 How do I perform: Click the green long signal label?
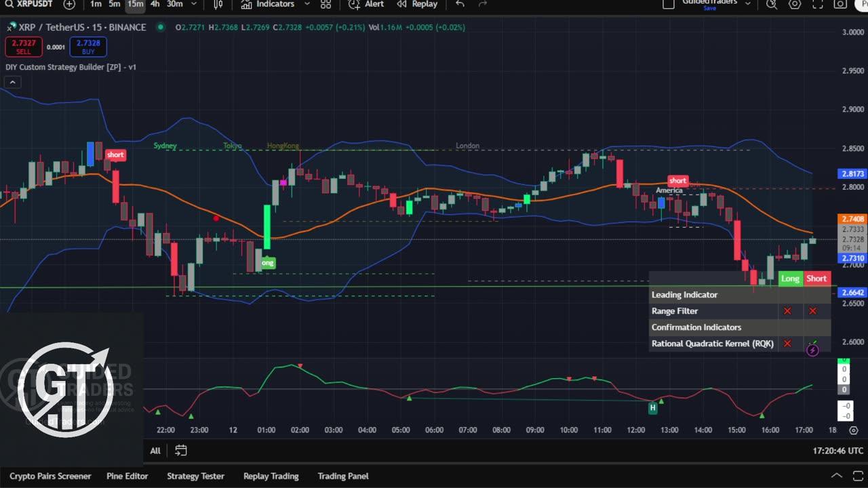coord(267,263)
